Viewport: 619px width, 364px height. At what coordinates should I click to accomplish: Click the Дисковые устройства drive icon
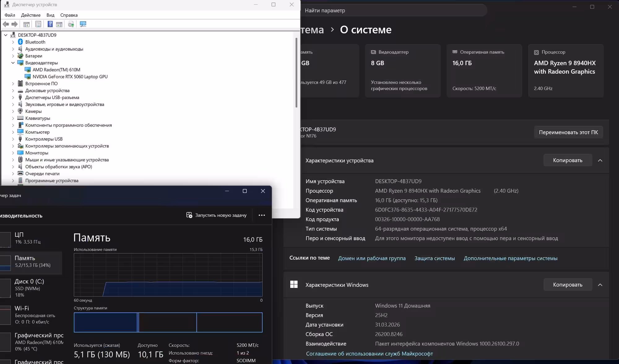tap(20, 90)
